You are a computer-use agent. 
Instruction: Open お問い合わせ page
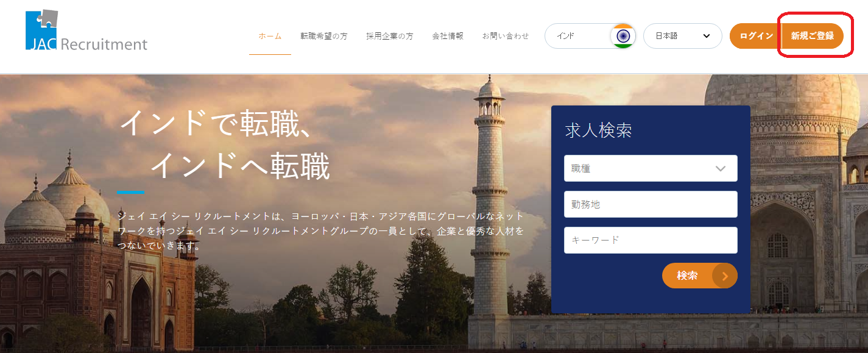pos(506,36)
